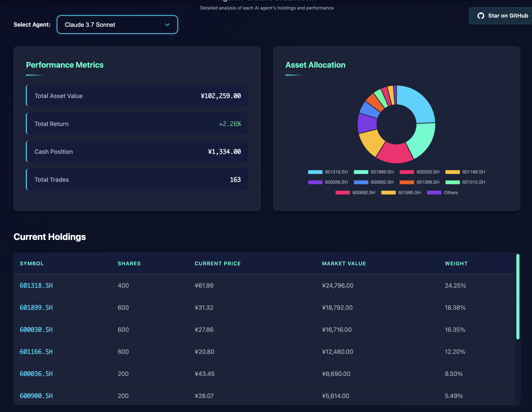Screen dimensions: 532x412
Task: Open 601318.SH symbol link in holdings
Action: 36,286
